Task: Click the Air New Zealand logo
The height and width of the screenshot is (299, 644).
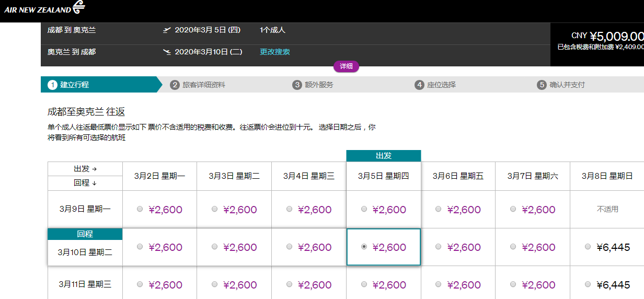Action: point(44,9)
